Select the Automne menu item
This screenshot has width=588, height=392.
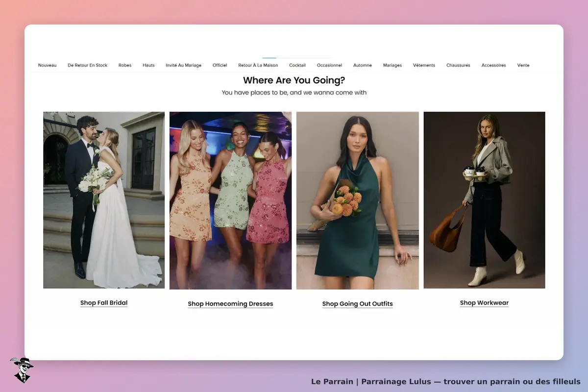point(363,65)
